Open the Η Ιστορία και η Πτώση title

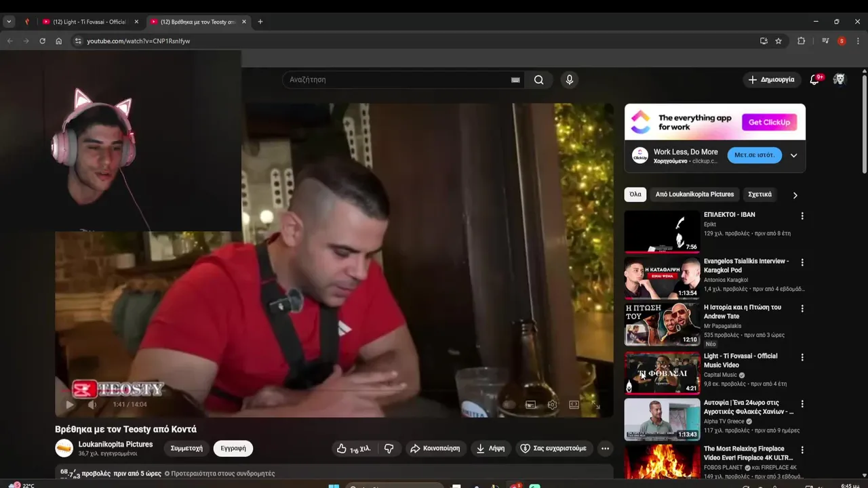pos(742,312)
